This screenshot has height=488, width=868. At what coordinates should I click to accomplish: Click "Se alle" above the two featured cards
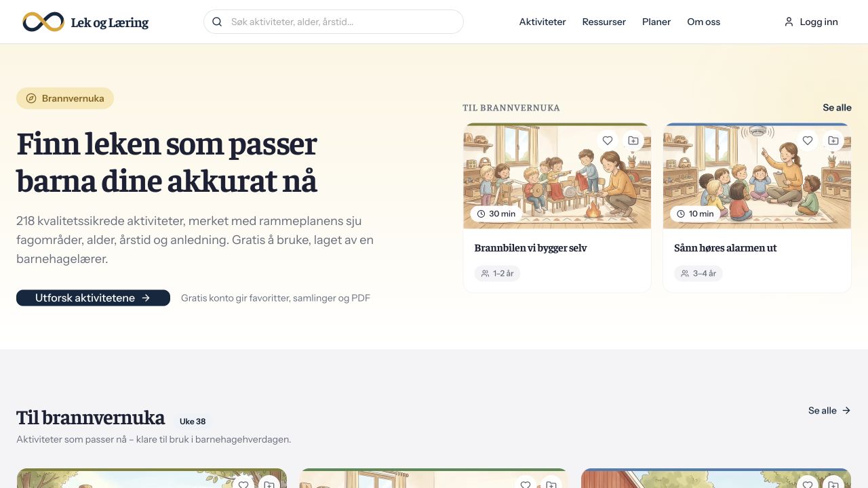coord(837,108)
